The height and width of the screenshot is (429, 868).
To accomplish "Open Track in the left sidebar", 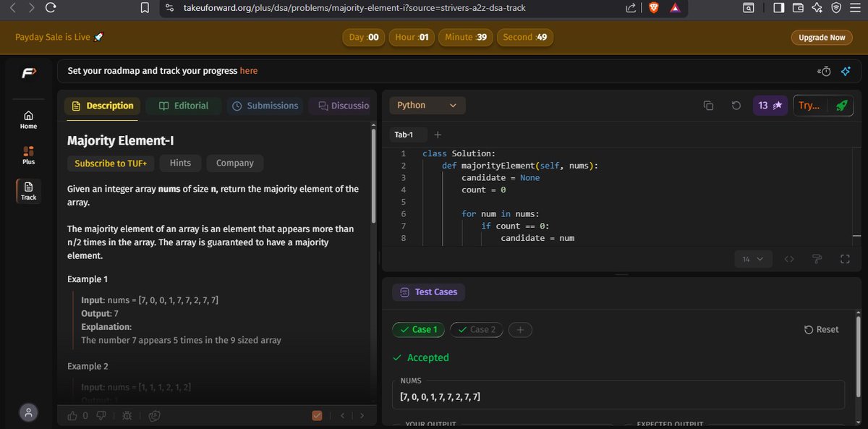I will click(x=28, y=191).
